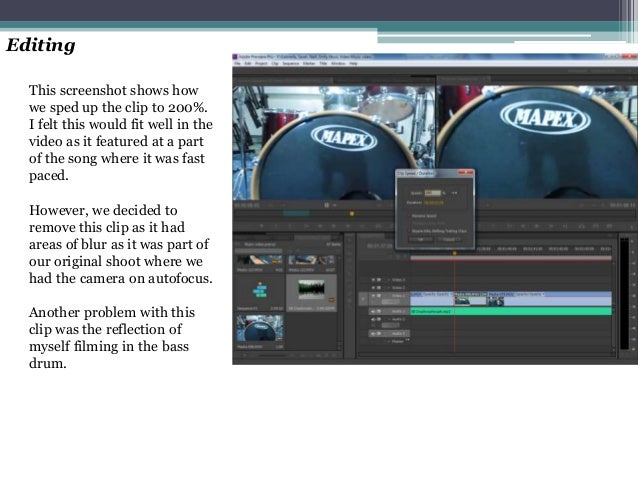Open the Sequence menu

(x=291, y=63)
